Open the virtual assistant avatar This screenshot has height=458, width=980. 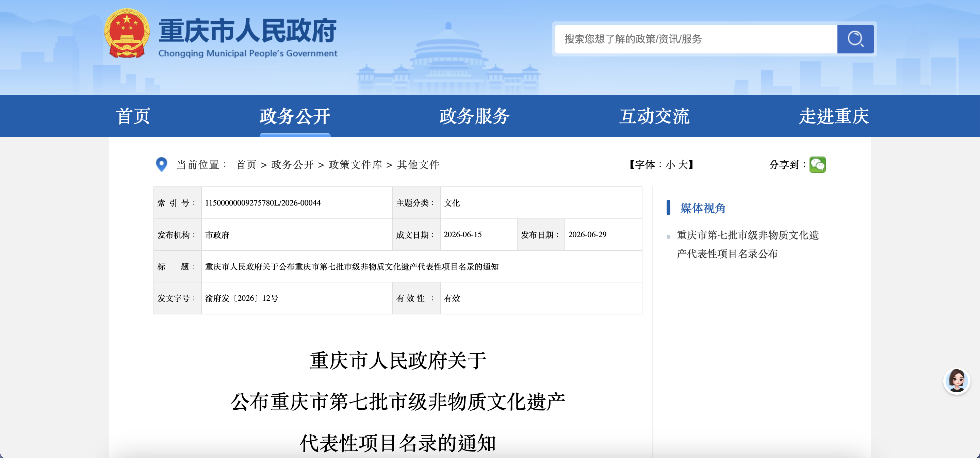(957, 381)
